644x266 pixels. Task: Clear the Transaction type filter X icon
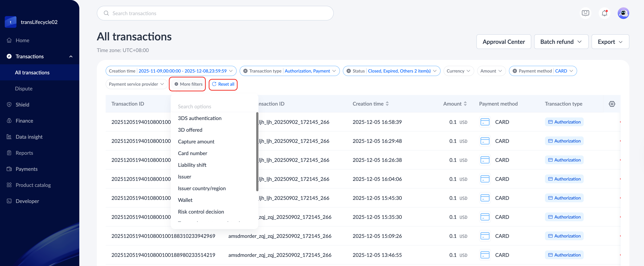click(x=245, y=71)
